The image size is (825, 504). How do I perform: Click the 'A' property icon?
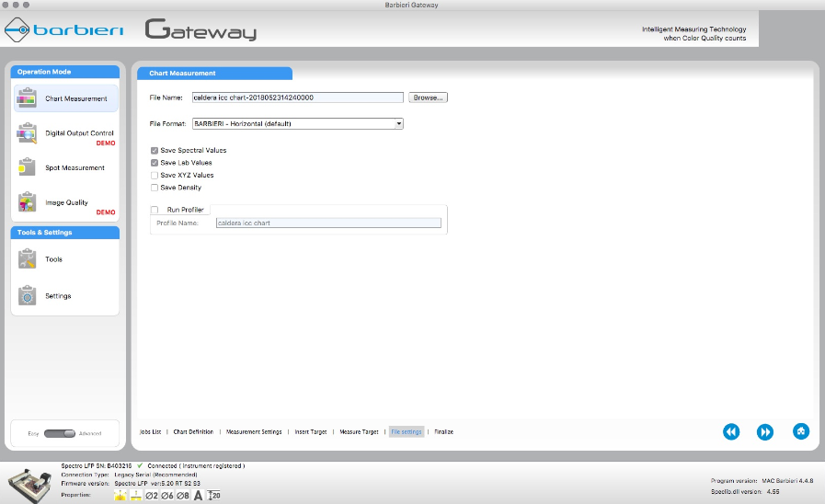pos(199,496)
